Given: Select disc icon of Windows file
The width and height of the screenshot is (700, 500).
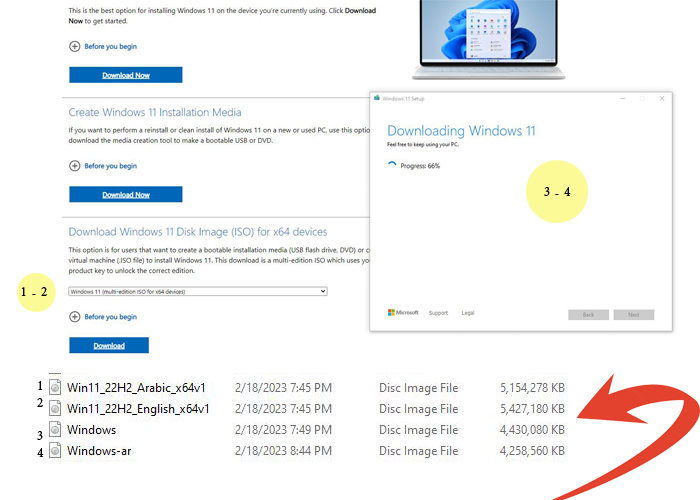Looking at the screenshot, I should [55, 429].
